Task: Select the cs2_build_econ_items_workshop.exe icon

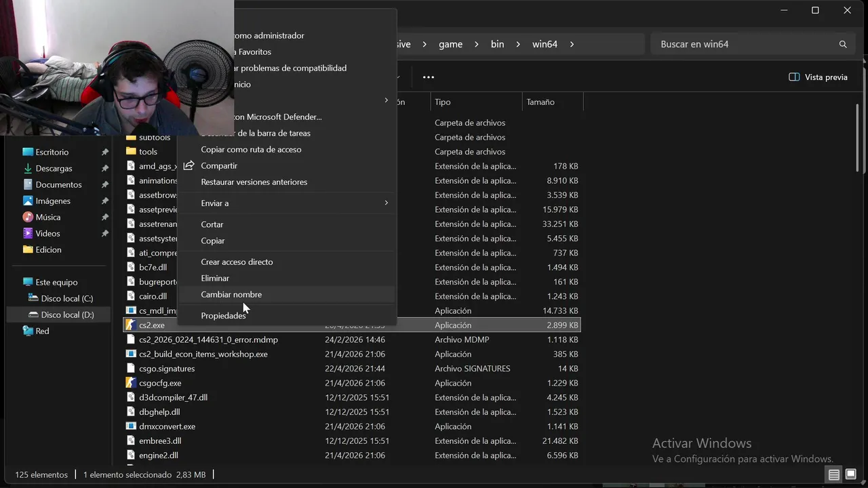Action: 131,354
